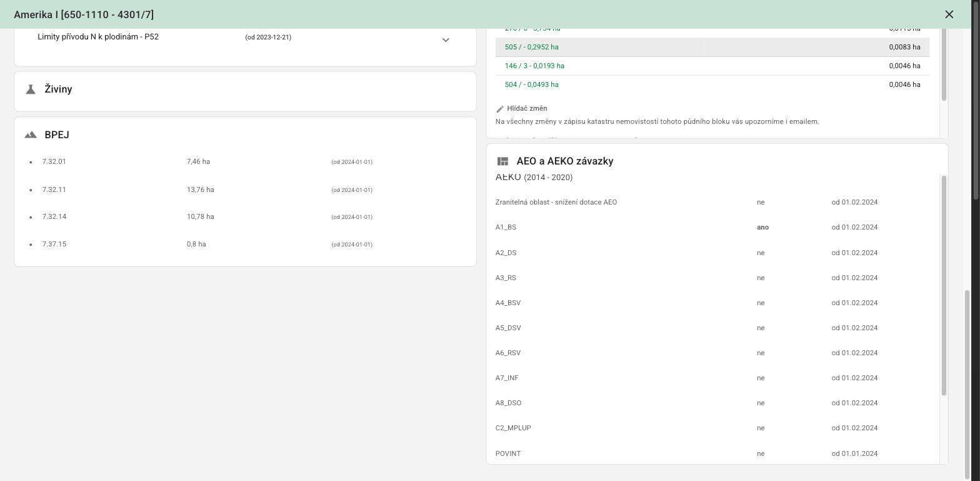Click the A8_DSO commitment label
The width and height of the screenshot is (980, 481).
508,403
